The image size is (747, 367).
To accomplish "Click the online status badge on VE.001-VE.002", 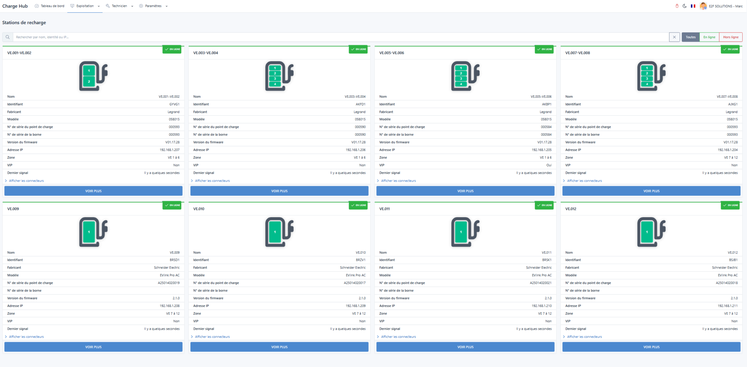I will pos(172,49).
